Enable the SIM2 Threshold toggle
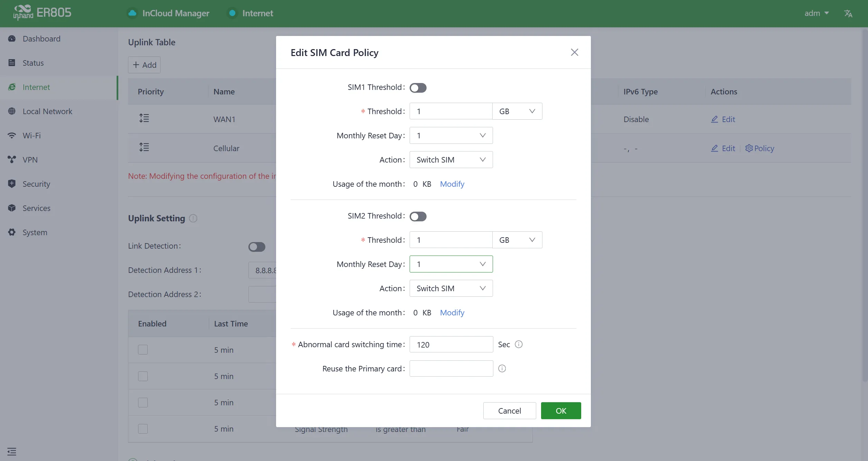This screenshot has height=461, width=868. 418,216
